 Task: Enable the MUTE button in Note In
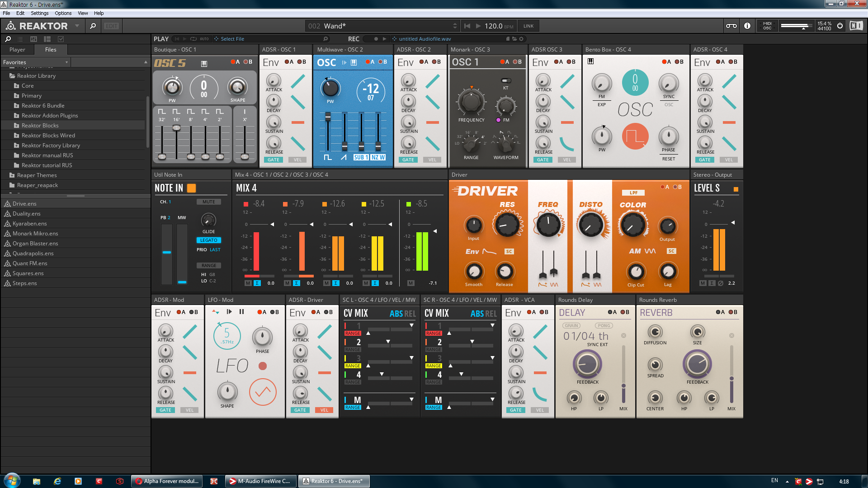pos(209,202)
